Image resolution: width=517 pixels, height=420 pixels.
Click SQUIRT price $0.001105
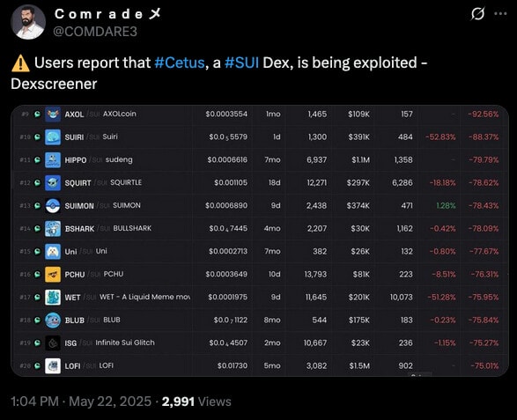(x=231, y=182)
